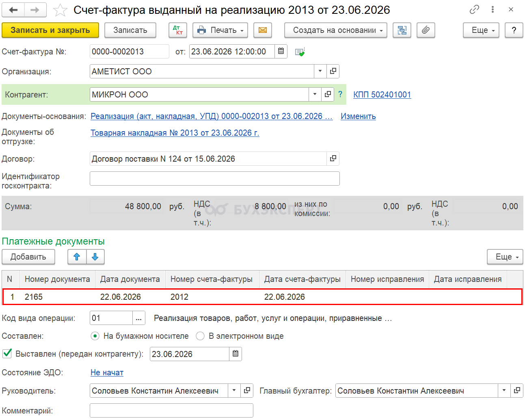Viewport: 525px width, 420px height.
Task: Expand the Руководитель dropdown list
Action: coord(234,391)
